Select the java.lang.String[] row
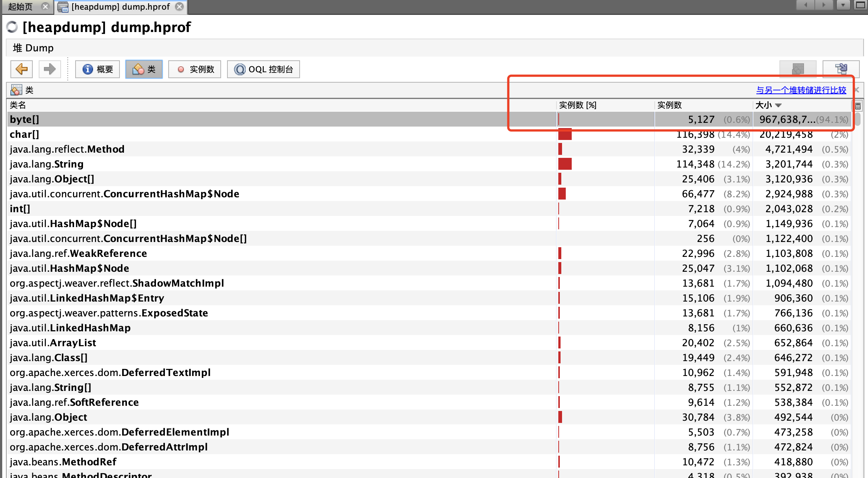 coord(429,387)
